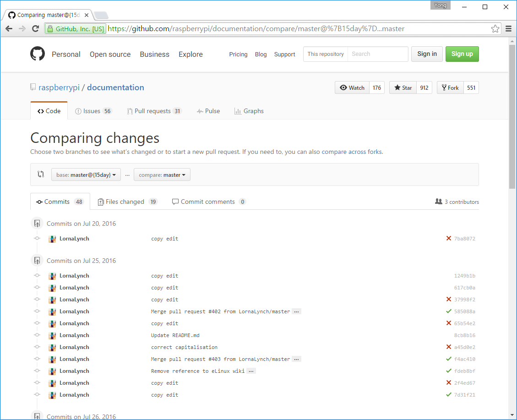Open the Issues tab
Image resolution: width=517 pixels, height=420 pixels.
(x=93, y=111)
